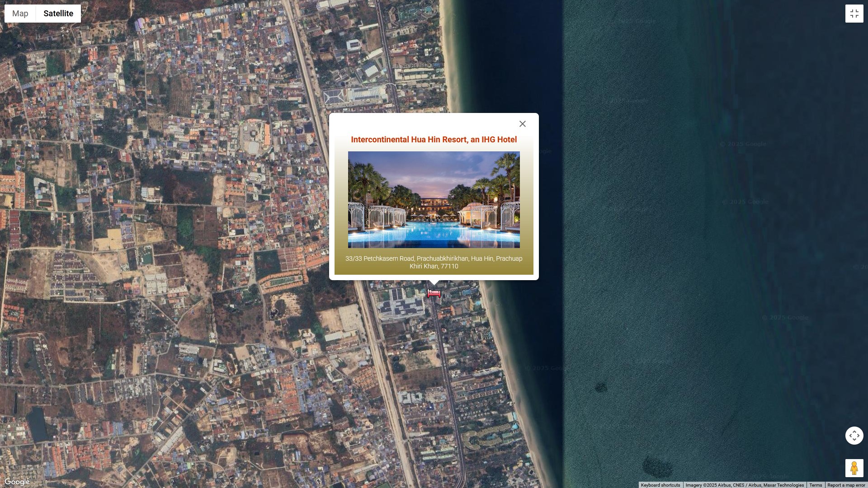Click the Intercontinental Hua Hin Resort title
Viewport: 868px width, 488px height.
(434, 140)
